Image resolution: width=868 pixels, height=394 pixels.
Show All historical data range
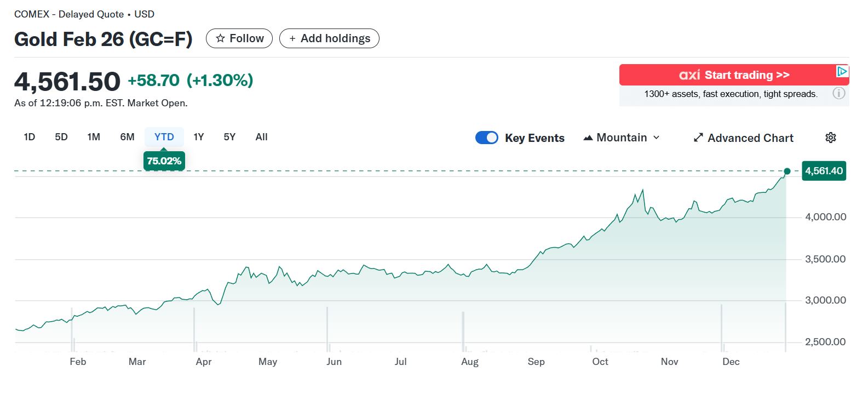point(261,137)
